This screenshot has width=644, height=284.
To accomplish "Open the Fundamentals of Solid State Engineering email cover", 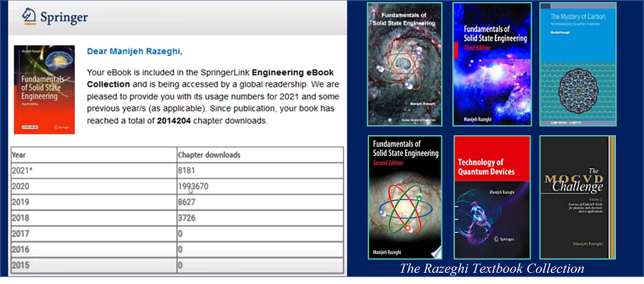I will click(44, 89).
